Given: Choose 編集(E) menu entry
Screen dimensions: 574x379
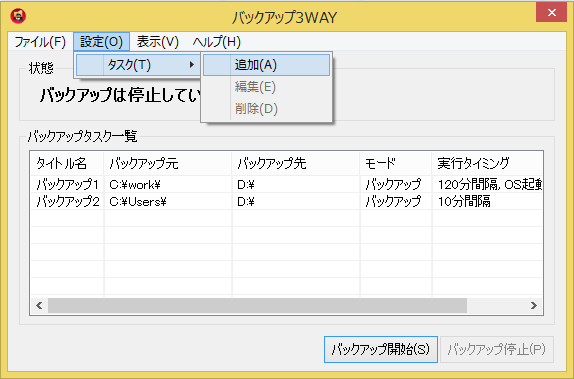Looking at the screenshot, I should coord(266,87).
